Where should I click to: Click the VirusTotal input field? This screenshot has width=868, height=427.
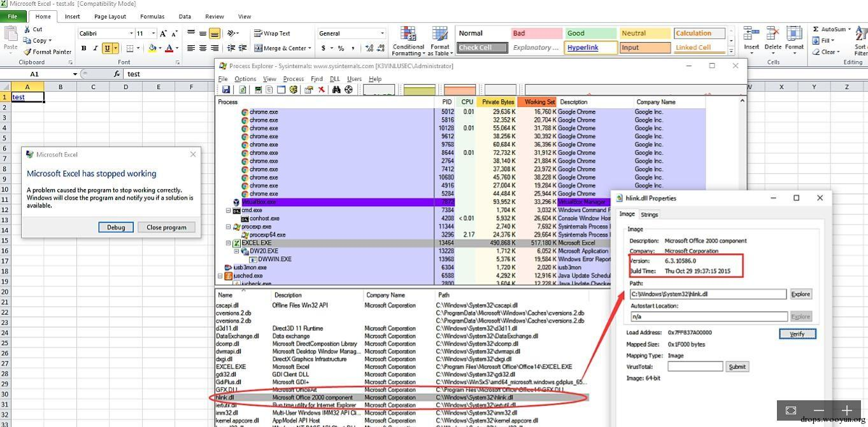695,367
